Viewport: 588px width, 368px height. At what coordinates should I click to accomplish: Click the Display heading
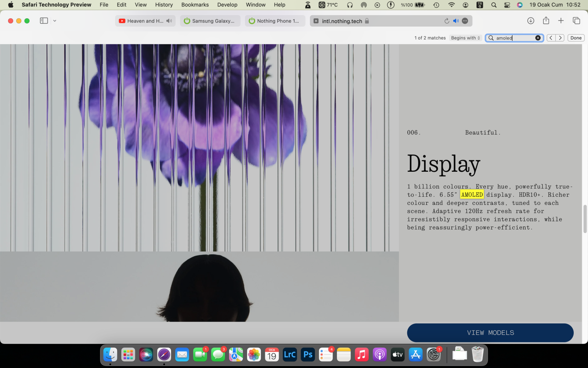(444, 164)
